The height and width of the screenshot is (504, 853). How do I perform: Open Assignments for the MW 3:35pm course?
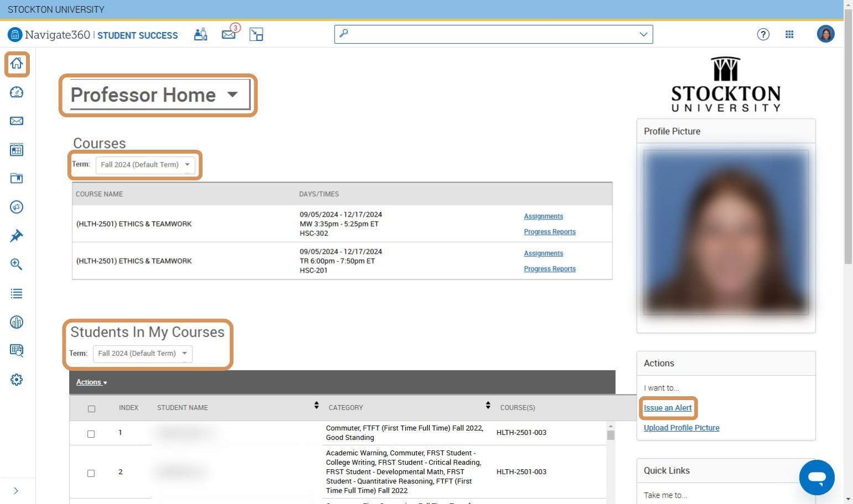[x=543, y=217]
